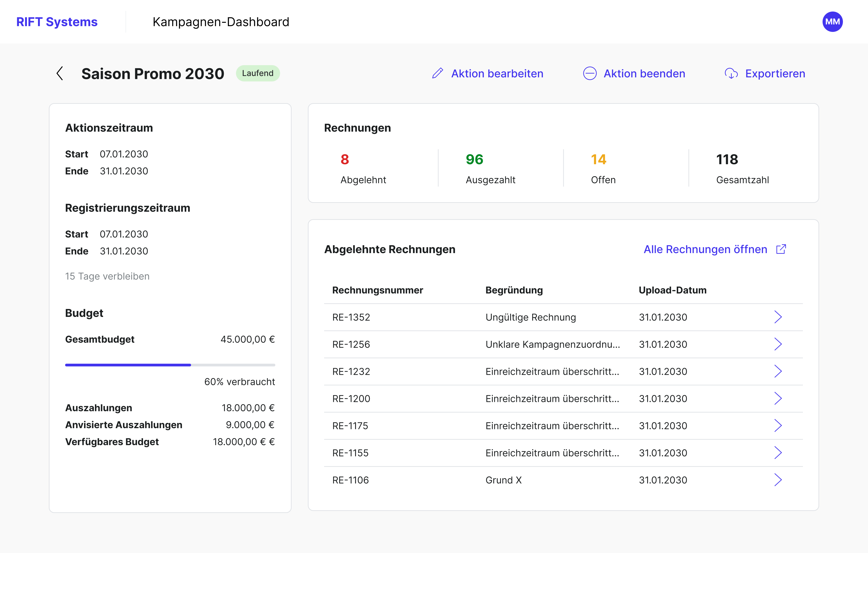868x610 pixels.
Task: Open details chevron for RE-1352
Action: (778, 317)
